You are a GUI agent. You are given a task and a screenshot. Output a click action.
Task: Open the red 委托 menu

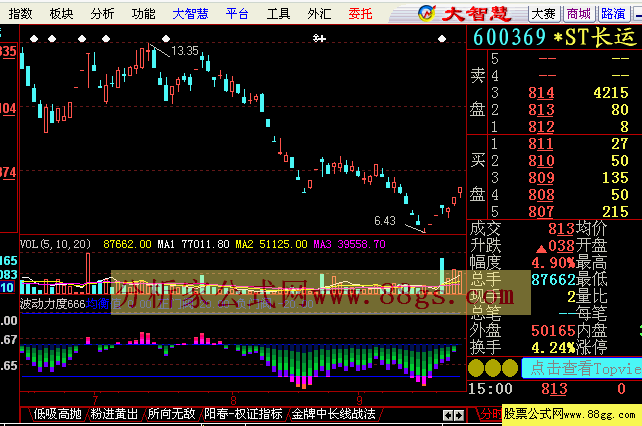coord(360,14)
